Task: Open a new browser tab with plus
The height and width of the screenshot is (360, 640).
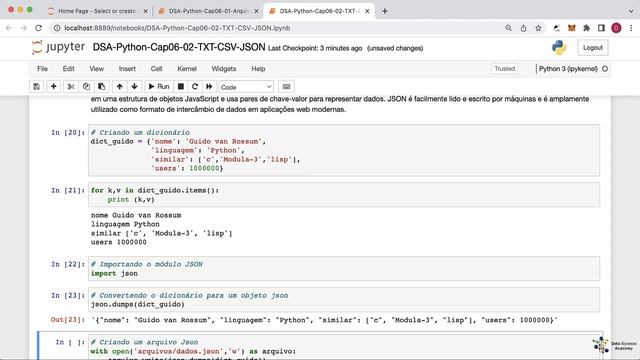Action: tap(384, 11)
